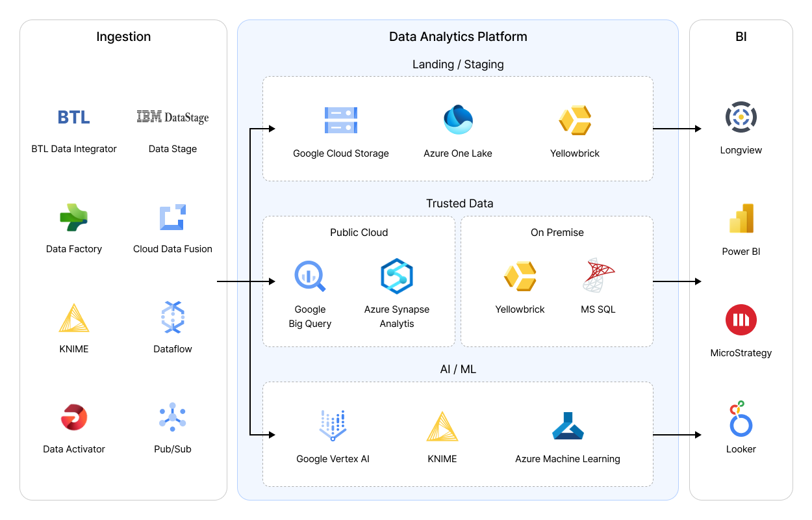Click the "Trusted Data" section title
This screenshot has height=520, width=812.
tap(459, 203)
